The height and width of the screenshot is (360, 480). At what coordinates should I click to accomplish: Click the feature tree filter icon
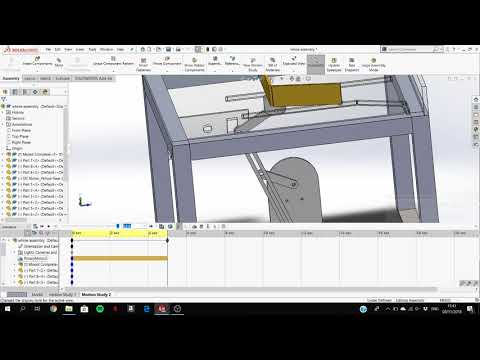4,99
